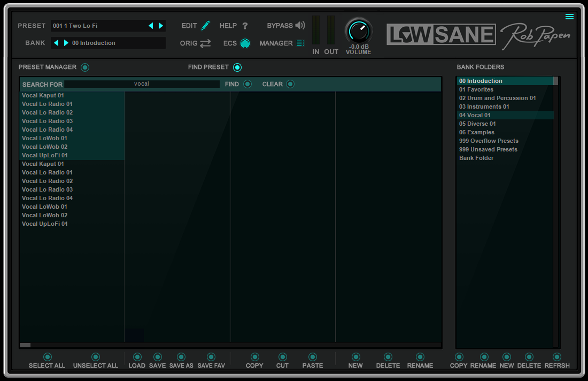Select the 04 Vocal 01 folder

point(505,115)
